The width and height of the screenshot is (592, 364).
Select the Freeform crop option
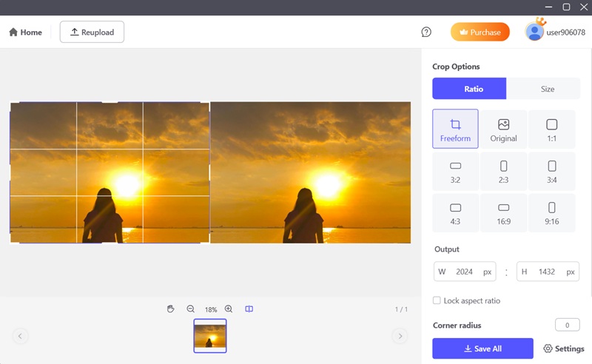pyautogui.click(x=455, y=129)
